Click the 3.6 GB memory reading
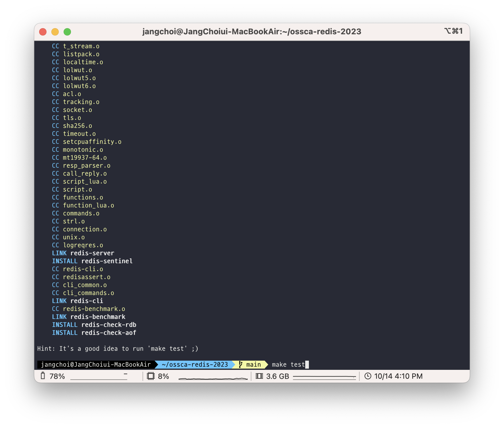The height and width of the screenshot is (428, 504). click(x=278, y=376)
